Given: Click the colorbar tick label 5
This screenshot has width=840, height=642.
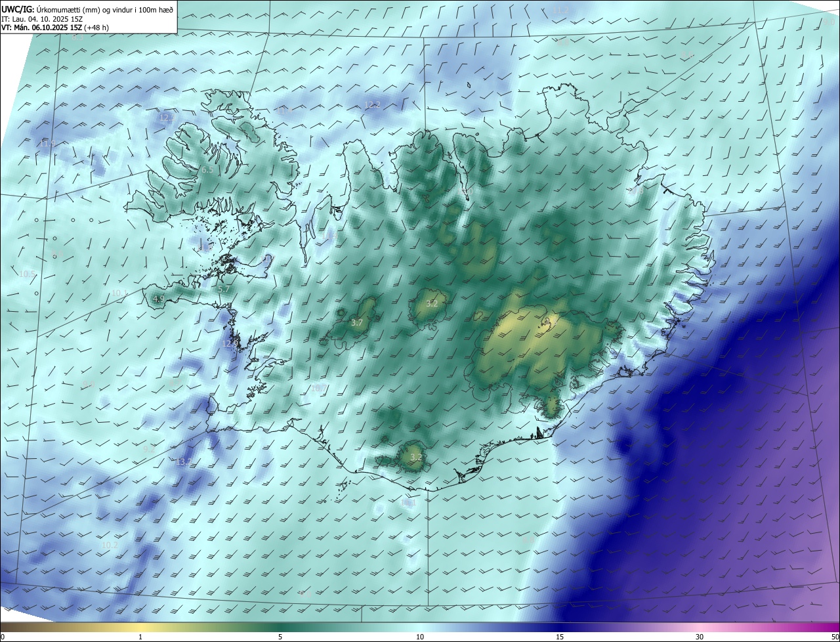Looking at the screenshot, I should click(280, 637).
